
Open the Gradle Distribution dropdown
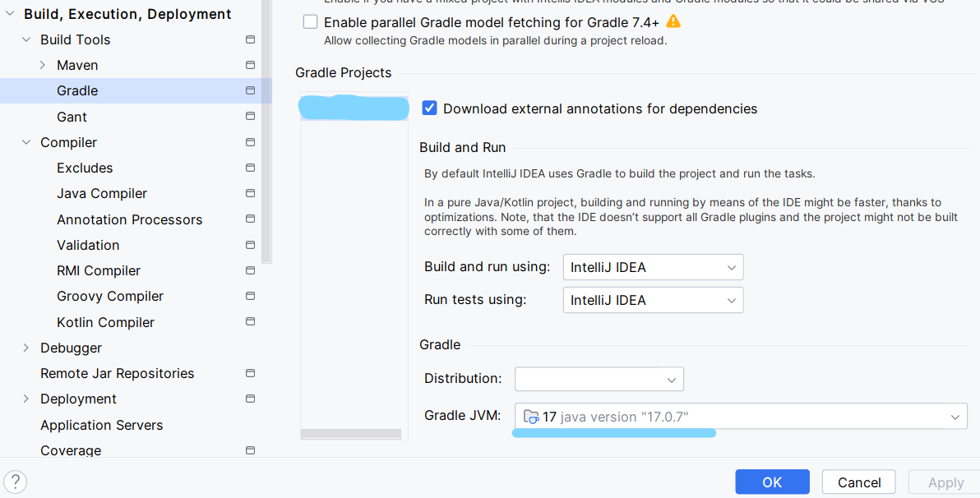point(599,379)
